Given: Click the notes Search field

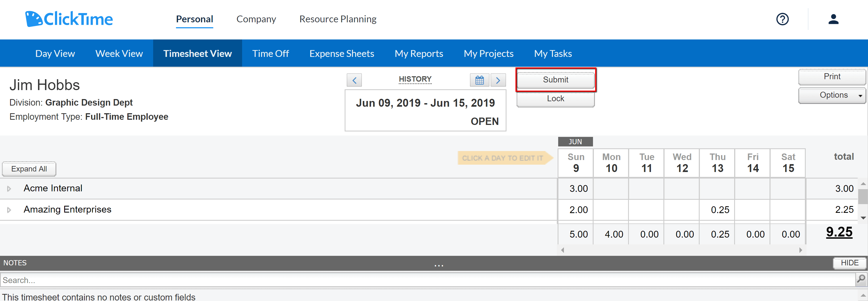Looking at the screenshot, I should pos(428,280).
